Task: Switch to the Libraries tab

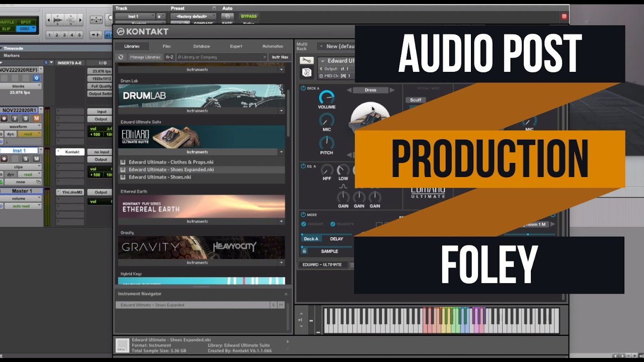Action: coord(132,46)
